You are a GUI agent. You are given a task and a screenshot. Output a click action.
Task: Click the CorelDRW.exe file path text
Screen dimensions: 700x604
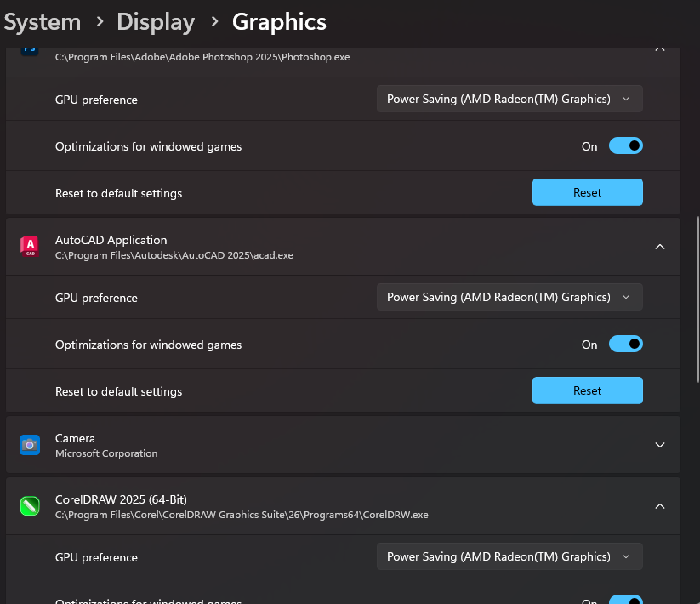tap(242, 515)
